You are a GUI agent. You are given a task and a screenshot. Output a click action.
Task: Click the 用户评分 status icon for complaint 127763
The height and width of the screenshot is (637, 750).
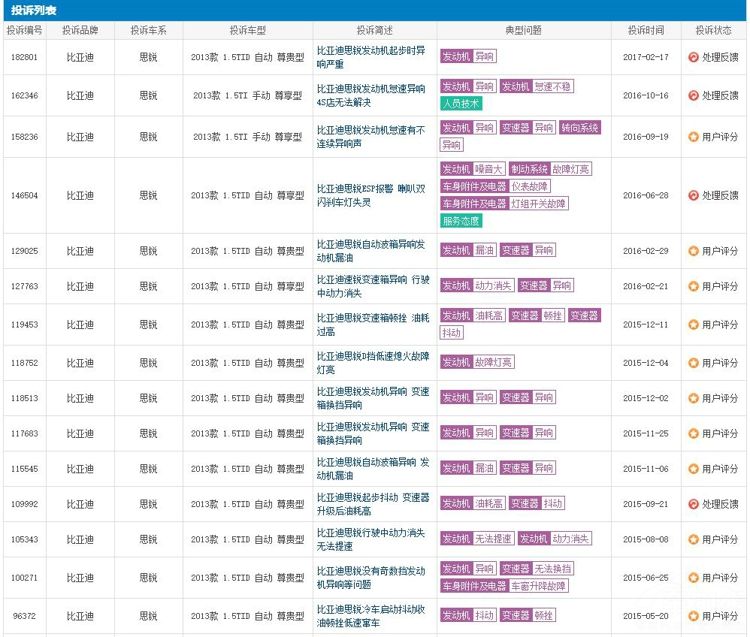pyautogui.click(x=694, y=286)
